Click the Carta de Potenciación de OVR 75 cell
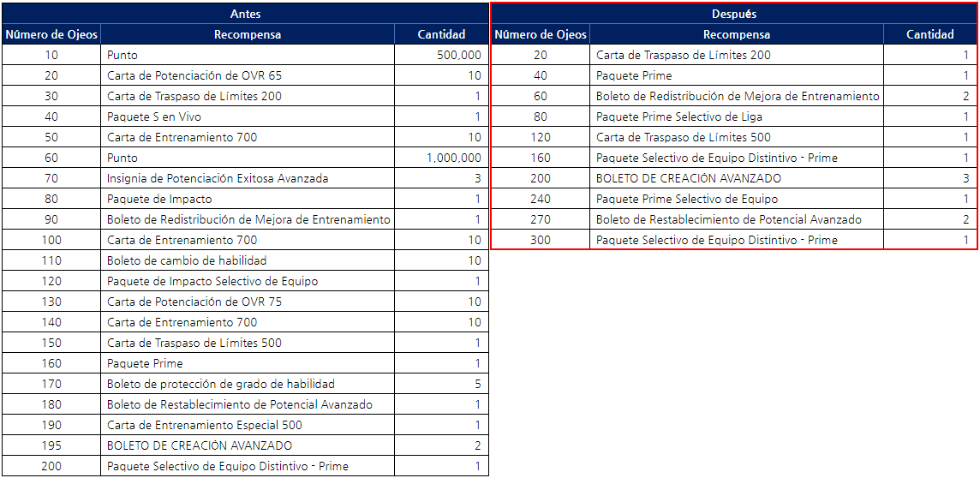The width and height of the screenshot is (980, 478). point(194,302)
